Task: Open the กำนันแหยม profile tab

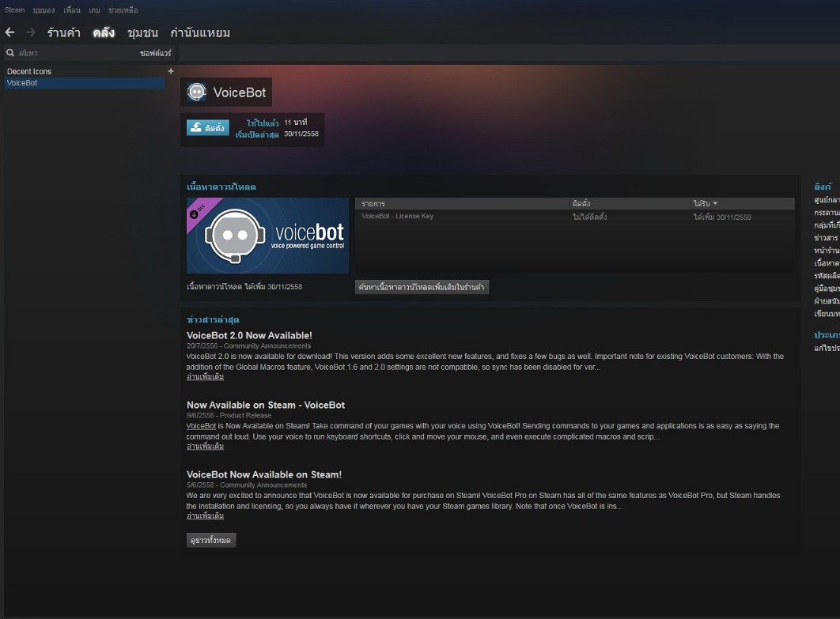Action: pos(200,32)
